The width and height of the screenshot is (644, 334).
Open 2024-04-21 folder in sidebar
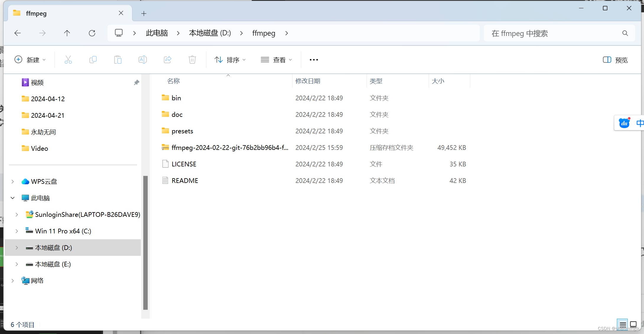pyautogui.click(x=48, y=115)
